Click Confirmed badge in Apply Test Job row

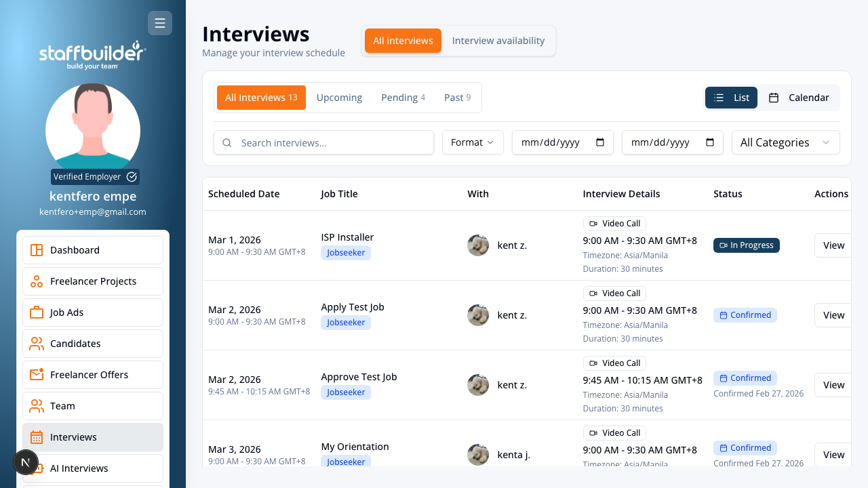pos(745,315)
